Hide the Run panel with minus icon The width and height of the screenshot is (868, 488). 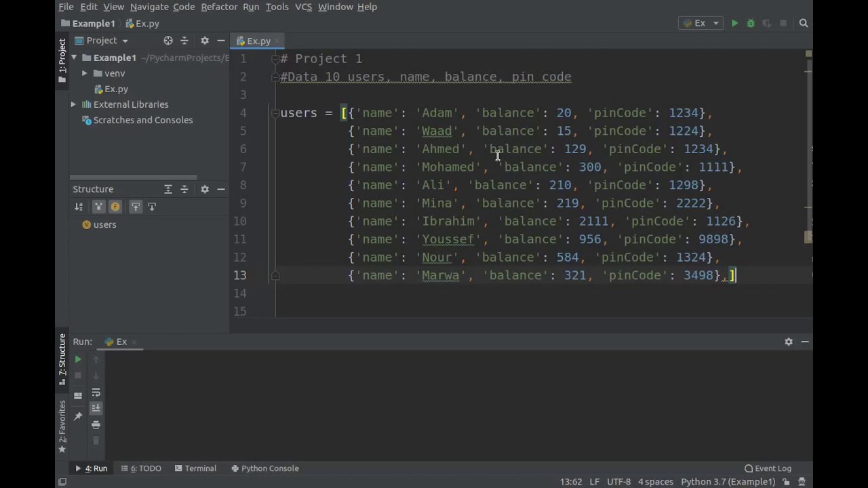coord(805,342)
